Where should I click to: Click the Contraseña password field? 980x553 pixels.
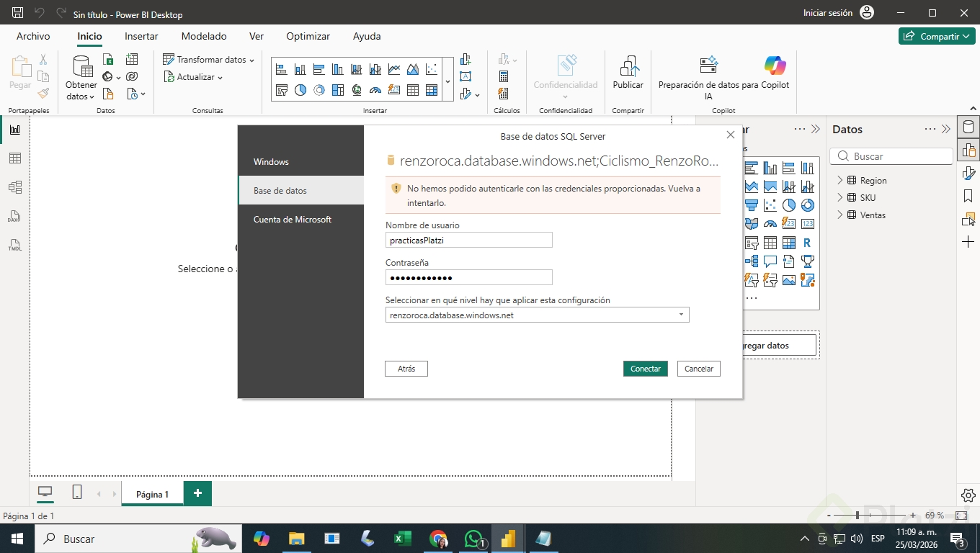point(469,277)
